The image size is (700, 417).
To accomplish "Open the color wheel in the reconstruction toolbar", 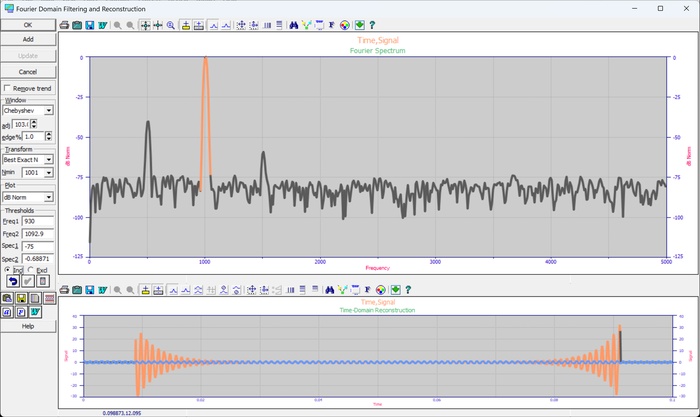I will tap(380, 290).
